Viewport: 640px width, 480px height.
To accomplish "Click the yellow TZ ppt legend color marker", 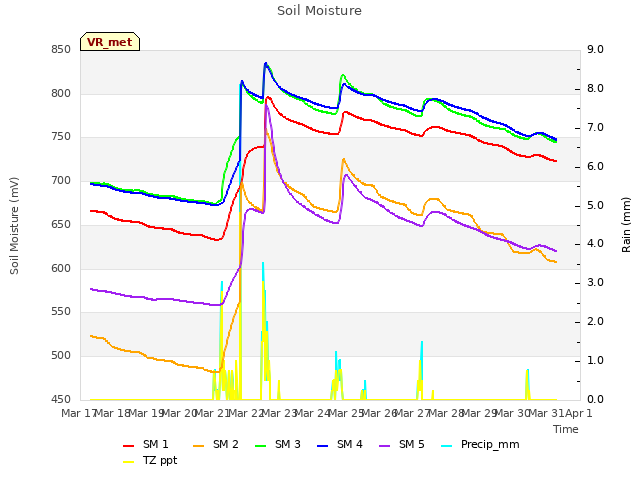I will [x=129, y=462].
